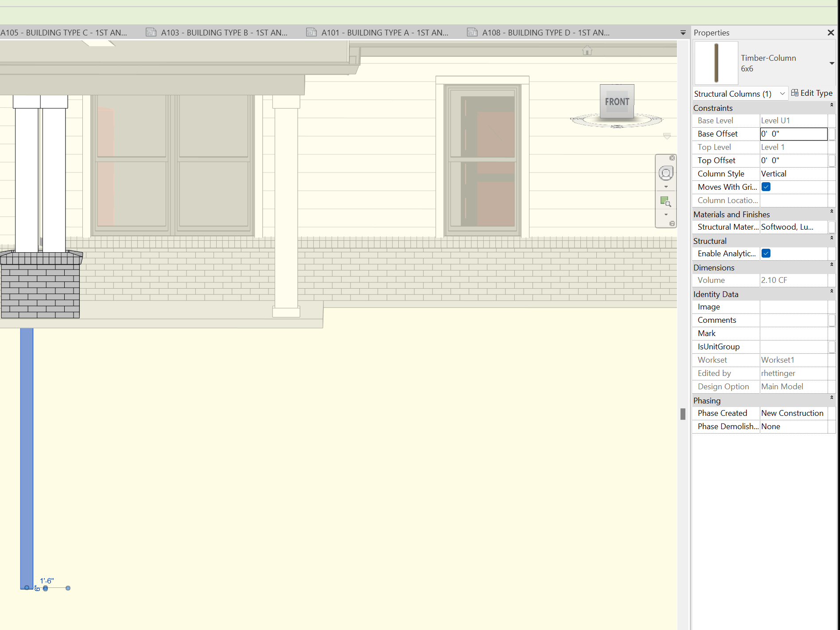Click the sheet icon on the A103 view tab

click(151, 32)
